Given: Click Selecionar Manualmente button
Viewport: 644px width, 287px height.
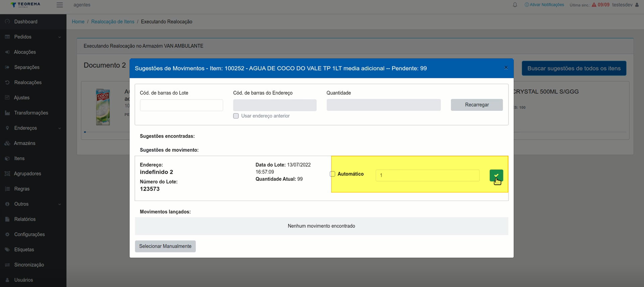Looking at the screenshot, I should (x=165, y=246).
